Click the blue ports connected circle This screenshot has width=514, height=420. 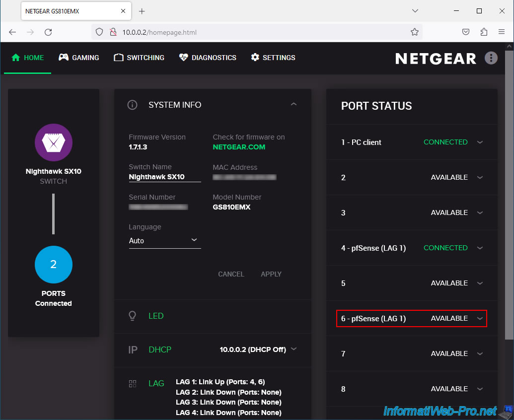[x=54, y=265]
